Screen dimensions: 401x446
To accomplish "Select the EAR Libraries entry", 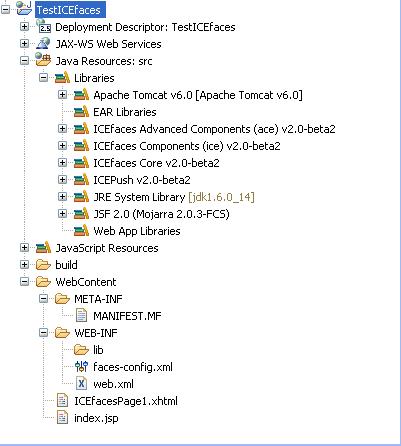I will 125,112.
